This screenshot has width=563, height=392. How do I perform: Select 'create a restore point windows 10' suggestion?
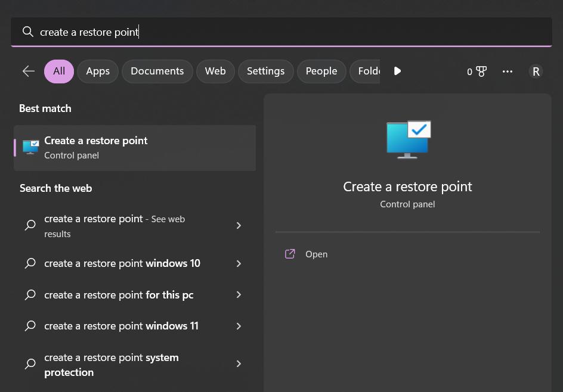135,263
